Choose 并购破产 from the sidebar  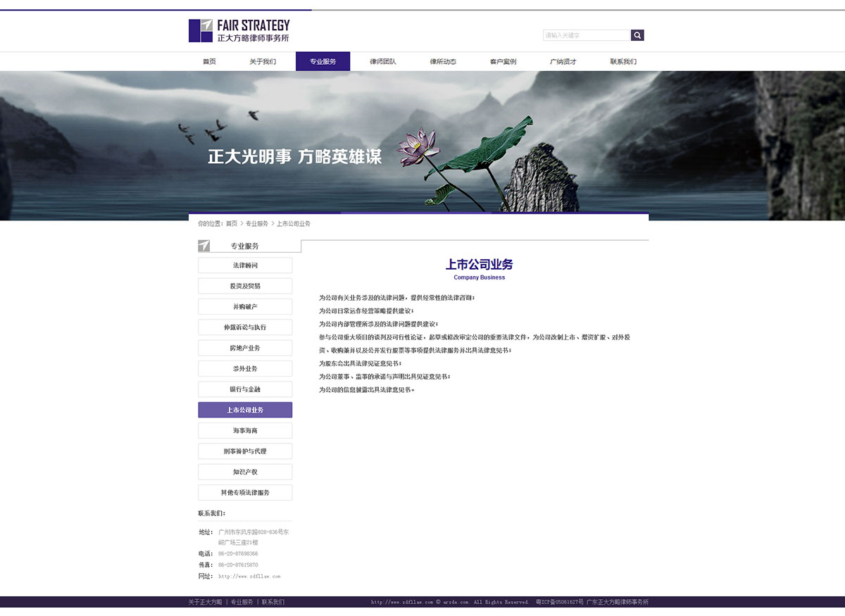(245, 307)
